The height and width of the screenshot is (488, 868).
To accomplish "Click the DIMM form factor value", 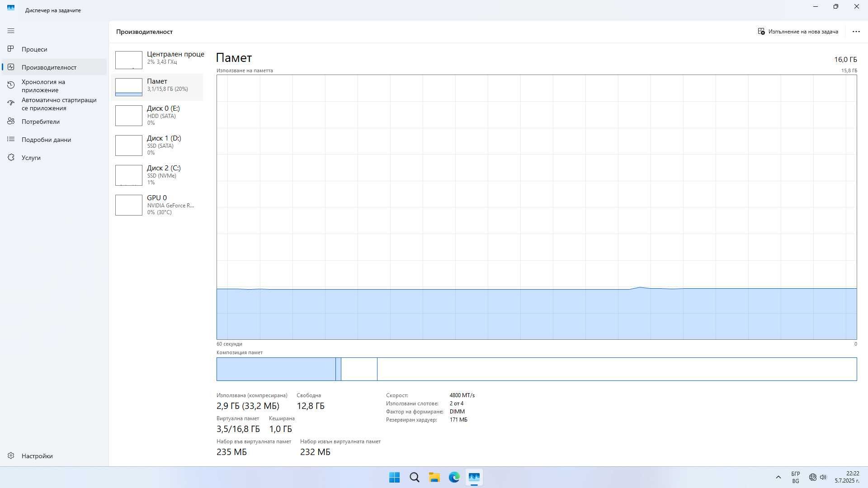I will [x=457, y=412].
